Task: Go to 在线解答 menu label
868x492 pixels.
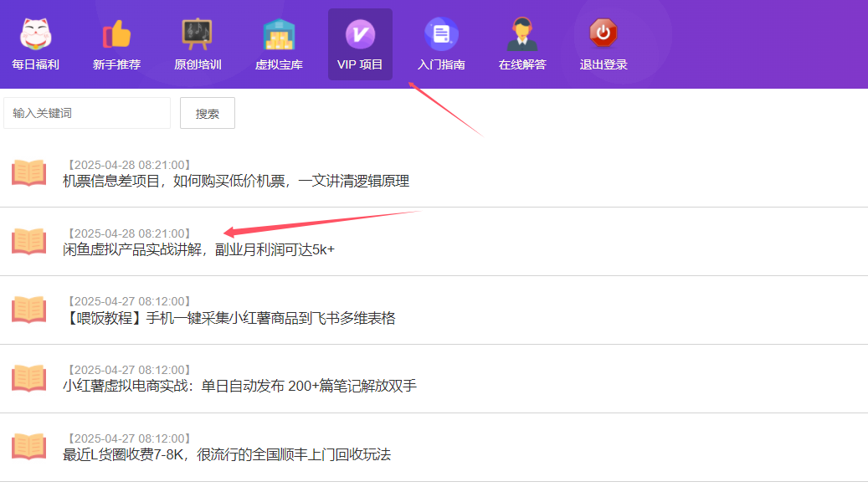Action: (522, 64)
